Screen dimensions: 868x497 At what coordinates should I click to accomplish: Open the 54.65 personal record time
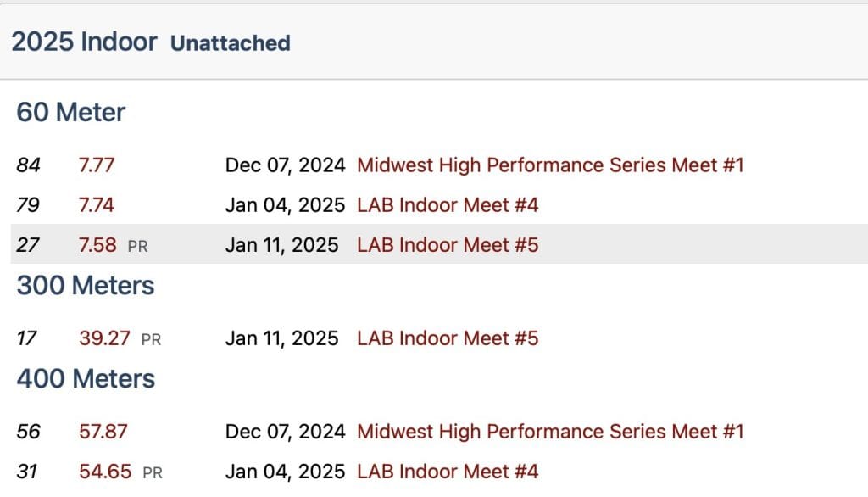[x=104, y=472]
